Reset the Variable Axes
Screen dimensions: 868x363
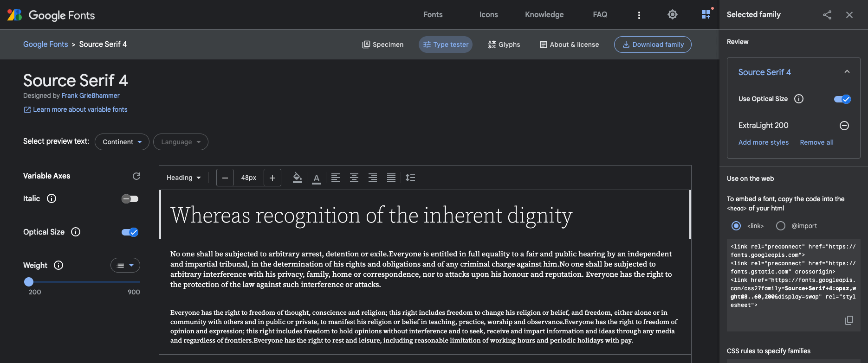[x=136, y=176]
